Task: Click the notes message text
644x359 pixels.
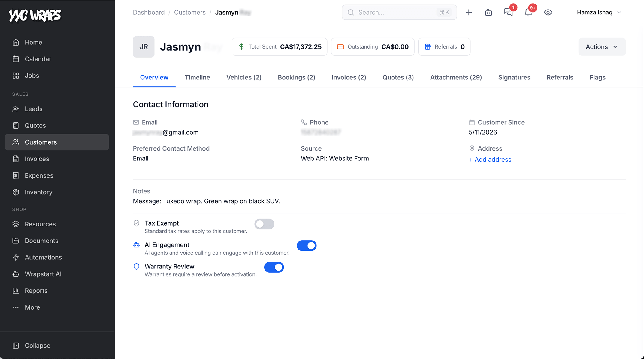Action: tap(206, 201)
